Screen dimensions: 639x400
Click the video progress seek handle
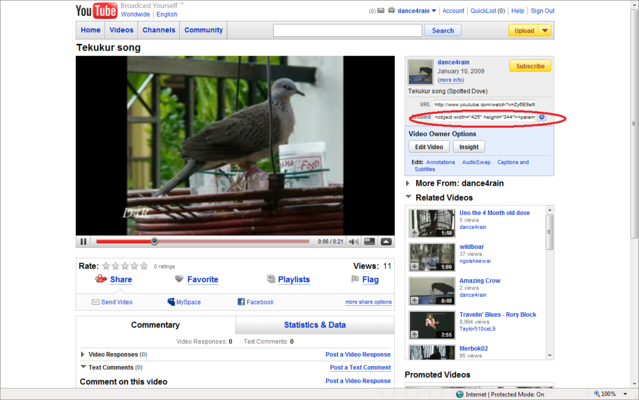(x=154, y=242)
